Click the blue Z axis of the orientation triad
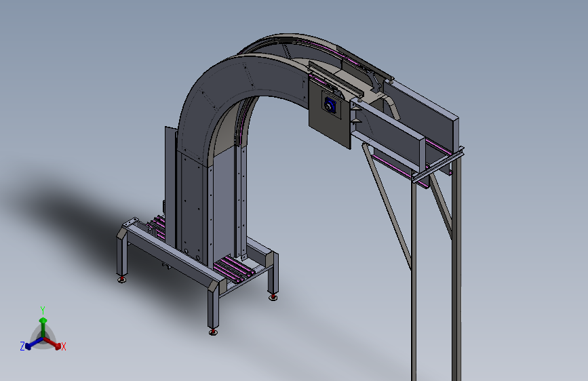The height and width of the screenshot is (381, 588). [x=34, y=343]
